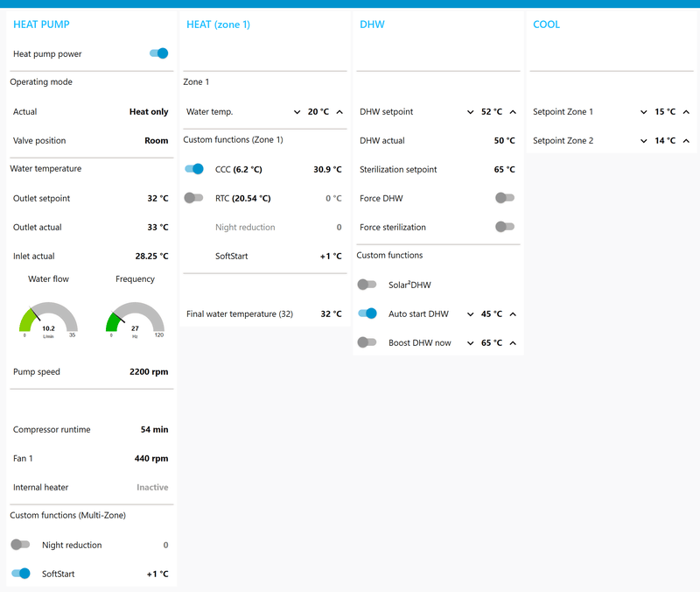This screenshot has height=592, width=700.
Task: Click the Outlet actual 33 °C value
Action: (x=157, y=227)
